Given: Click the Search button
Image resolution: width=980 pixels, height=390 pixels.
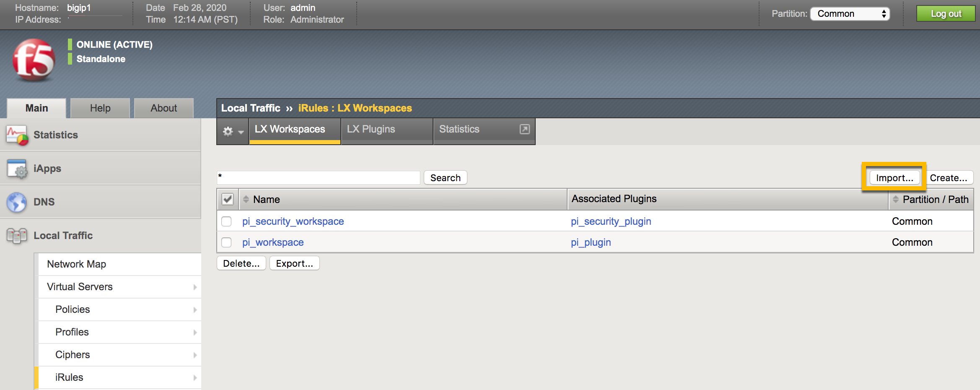Looking at the screenshot, I should [445, 178].
